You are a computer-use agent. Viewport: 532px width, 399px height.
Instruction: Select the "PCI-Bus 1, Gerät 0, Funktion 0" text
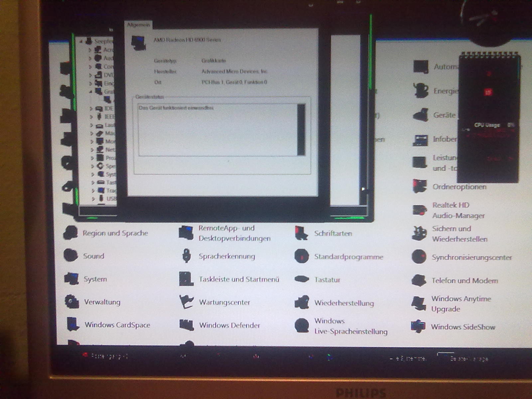pyautogui.click(x=234, y=82)
